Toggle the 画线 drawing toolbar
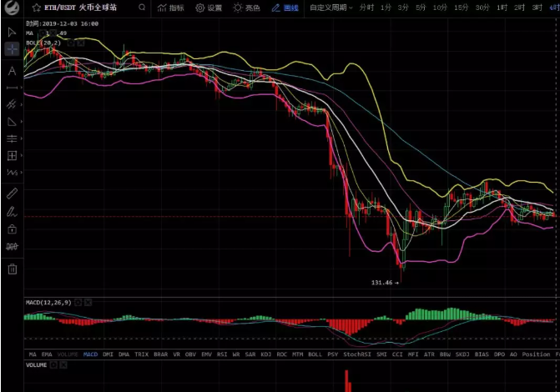560x392 pixels. coord(285,8)
